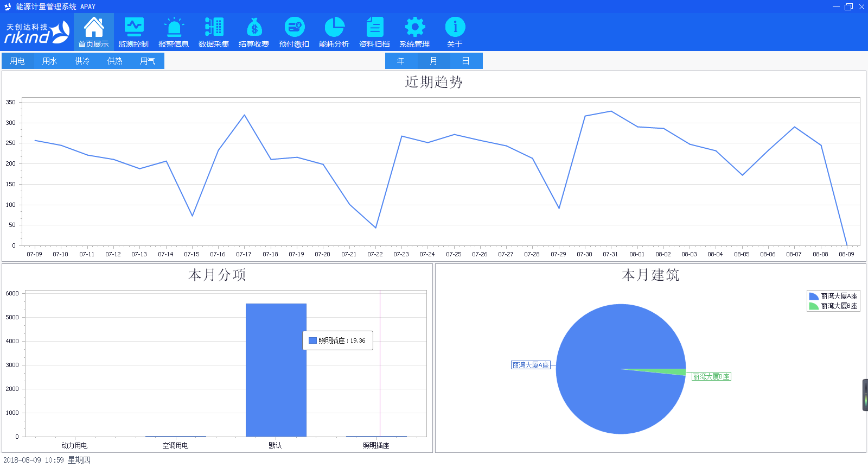
Task: Show trend by 日 (day)
Action: pyautogui.click(x=466, y=61)
